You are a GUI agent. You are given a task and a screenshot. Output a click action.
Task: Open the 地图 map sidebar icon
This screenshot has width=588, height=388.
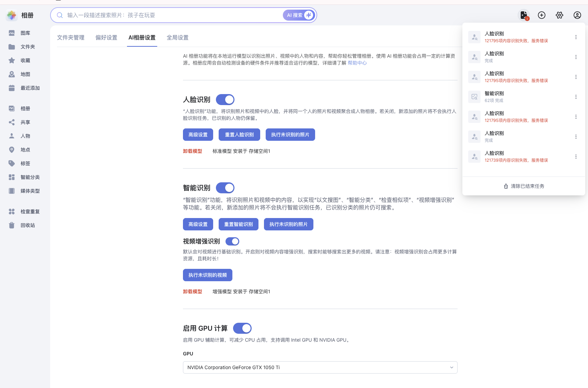(x=12, y=74)
